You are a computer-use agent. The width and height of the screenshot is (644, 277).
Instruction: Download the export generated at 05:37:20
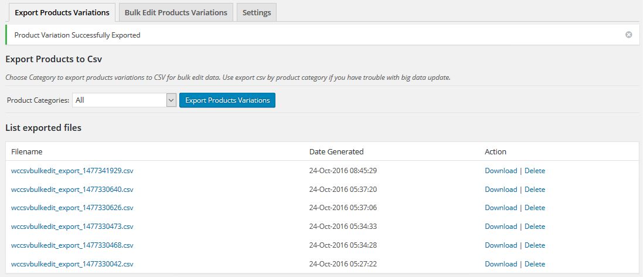500,190
